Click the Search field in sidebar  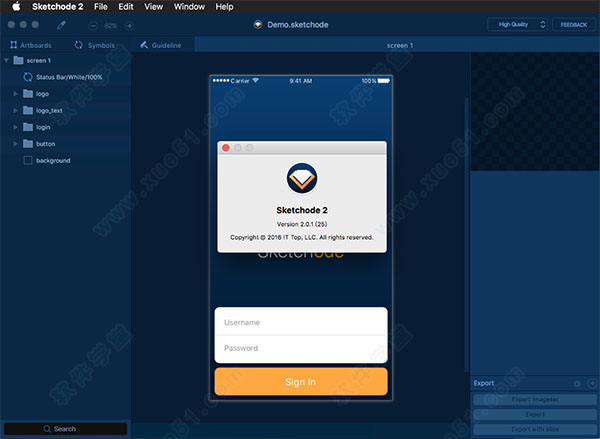click(65, 429)
